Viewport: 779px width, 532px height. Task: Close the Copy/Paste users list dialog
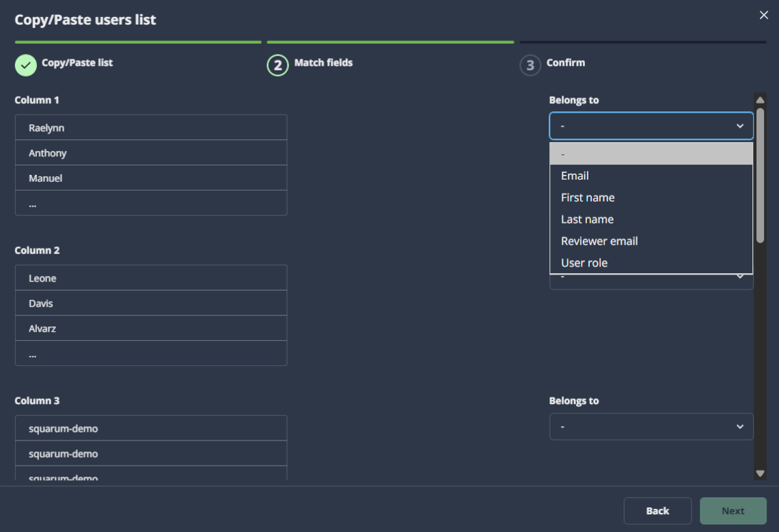click(x=763, y=15)
